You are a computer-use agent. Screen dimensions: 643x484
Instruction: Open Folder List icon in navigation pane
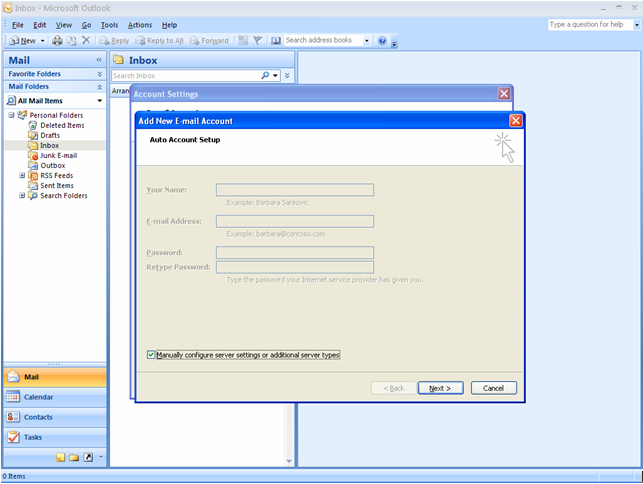pos(74,457)
